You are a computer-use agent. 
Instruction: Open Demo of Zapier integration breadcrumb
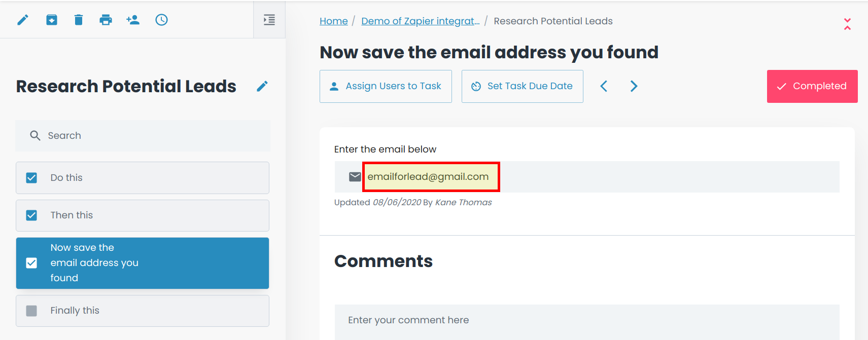[421, 21]
